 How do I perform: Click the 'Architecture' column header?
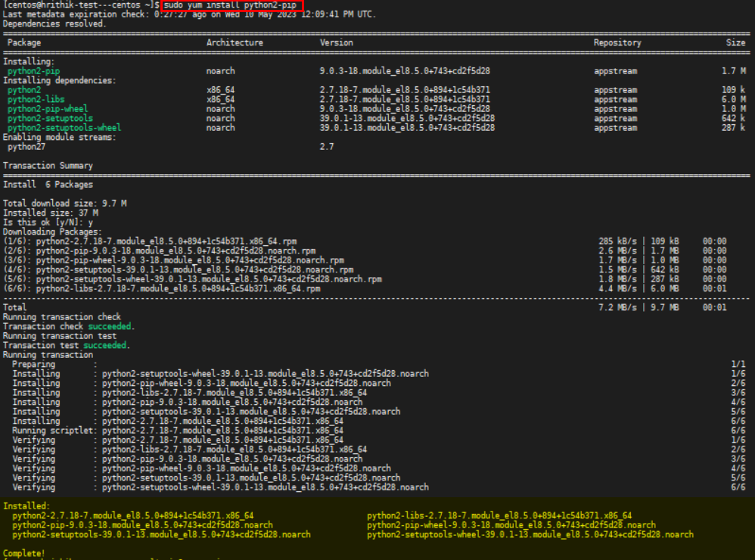[235, 43]
